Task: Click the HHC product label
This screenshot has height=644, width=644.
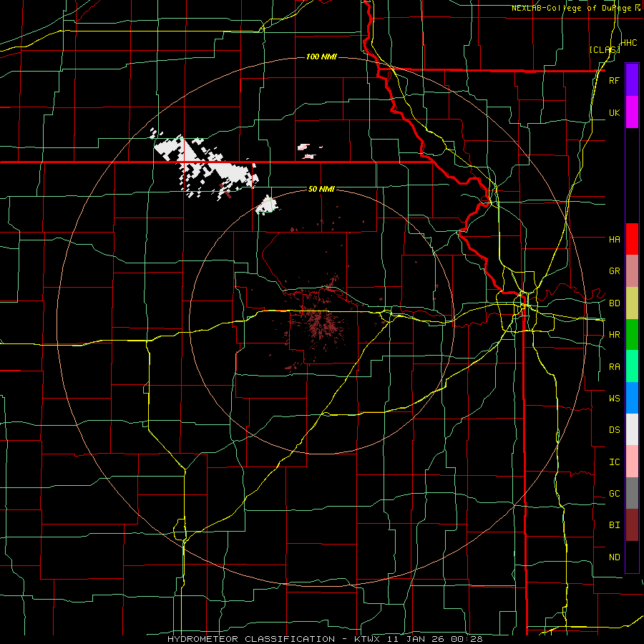Action: 629,43
